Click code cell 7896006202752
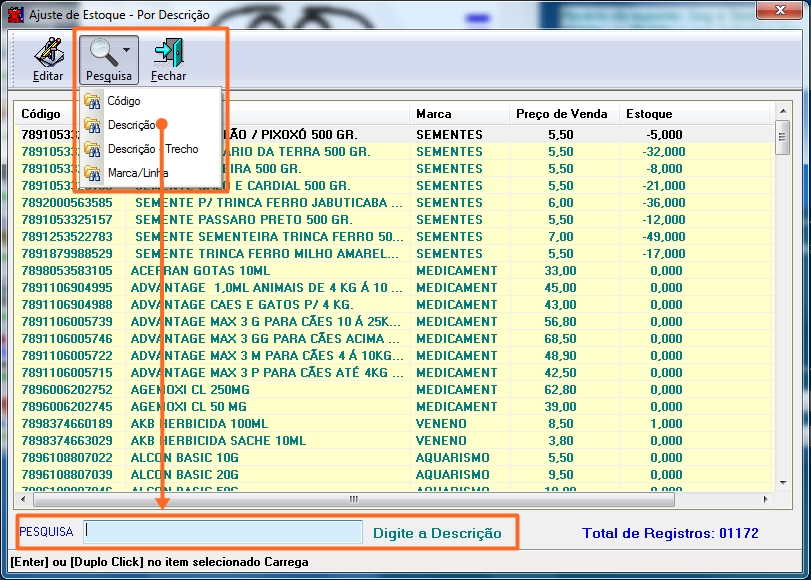811x580 pixels. click(67, 390)
